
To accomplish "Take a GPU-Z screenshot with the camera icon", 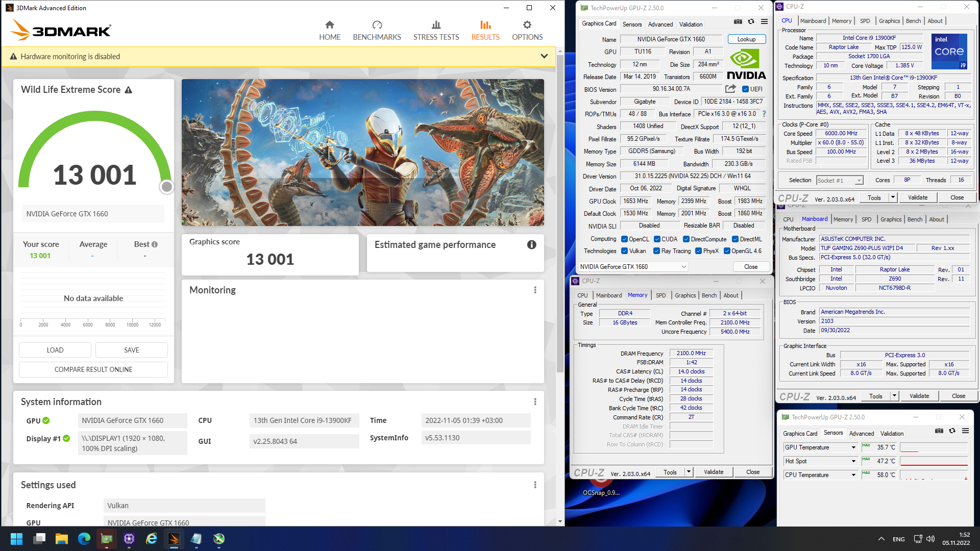I will click(x=738, y=21).
